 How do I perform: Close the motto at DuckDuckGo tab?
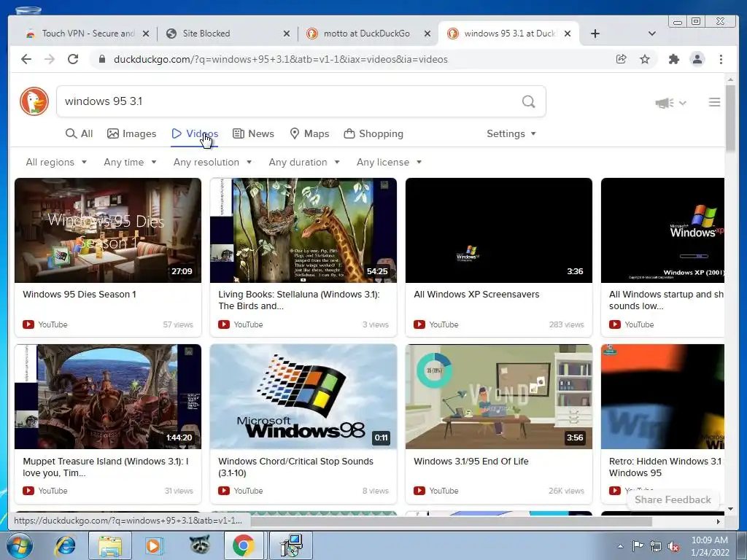pos(427,34)
